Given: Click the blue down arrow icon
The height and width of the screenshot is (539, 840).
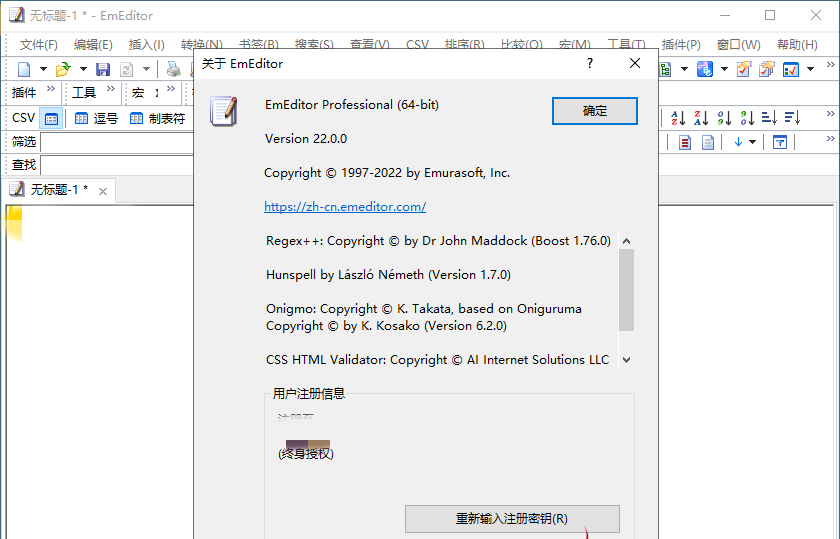Looking at the screenshot, I should coord(738,142).
